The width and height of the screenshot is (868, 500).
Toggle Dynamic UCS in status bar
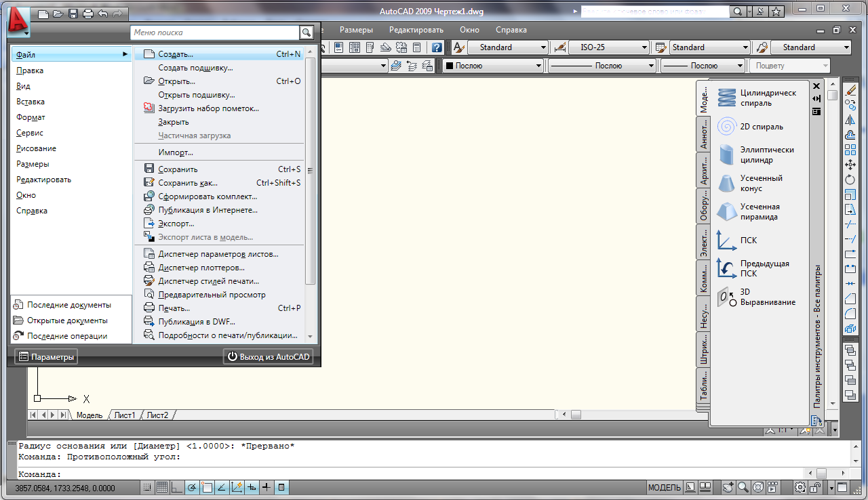coord(237,487)
